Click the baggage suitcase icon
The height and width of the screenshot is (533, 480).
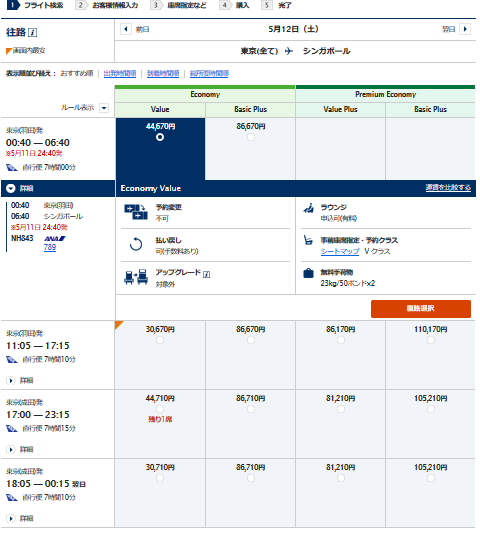click(308, 273)
